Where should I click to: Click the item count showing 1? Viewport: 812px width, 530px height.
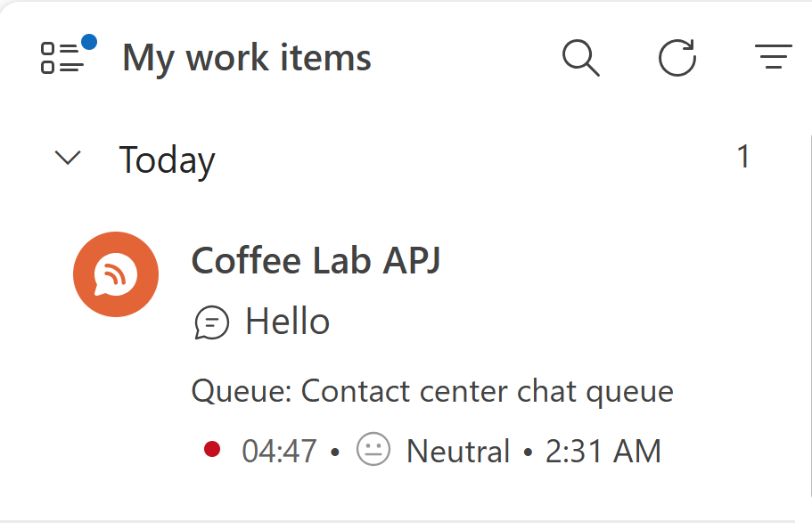[x=742, y=157]
